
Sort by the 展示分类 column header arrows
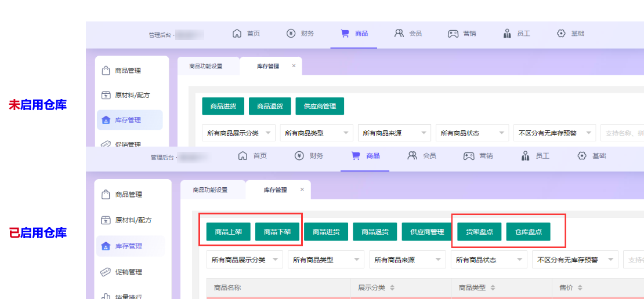click(x=392, y=288)
